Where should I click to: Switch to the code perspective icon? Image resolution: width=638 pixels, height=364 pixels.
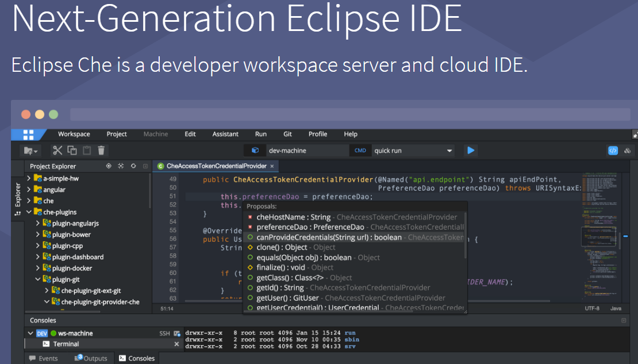(613, 150)
